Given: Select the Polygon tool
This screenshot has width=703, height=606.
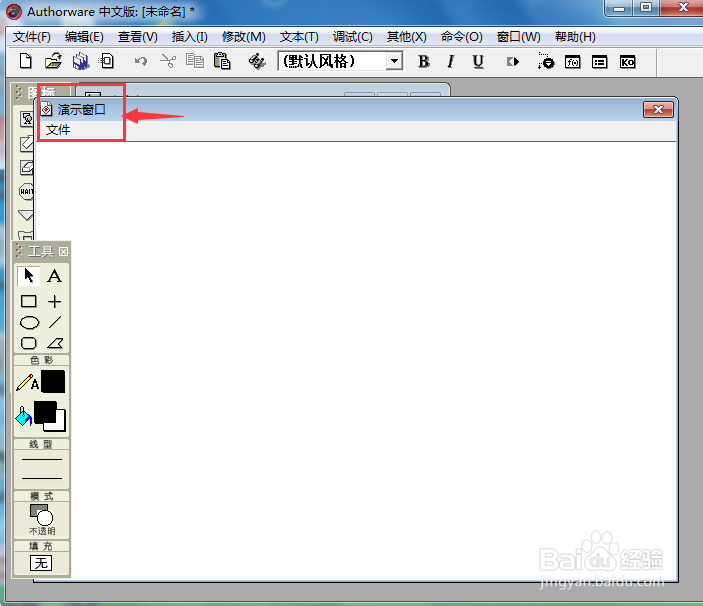Looking at the screenshot, I should [x=55, y=343].
